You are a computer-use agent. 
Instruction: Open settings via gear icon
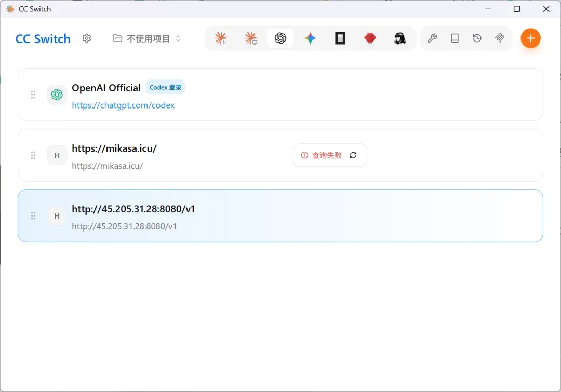click(87, 38)
